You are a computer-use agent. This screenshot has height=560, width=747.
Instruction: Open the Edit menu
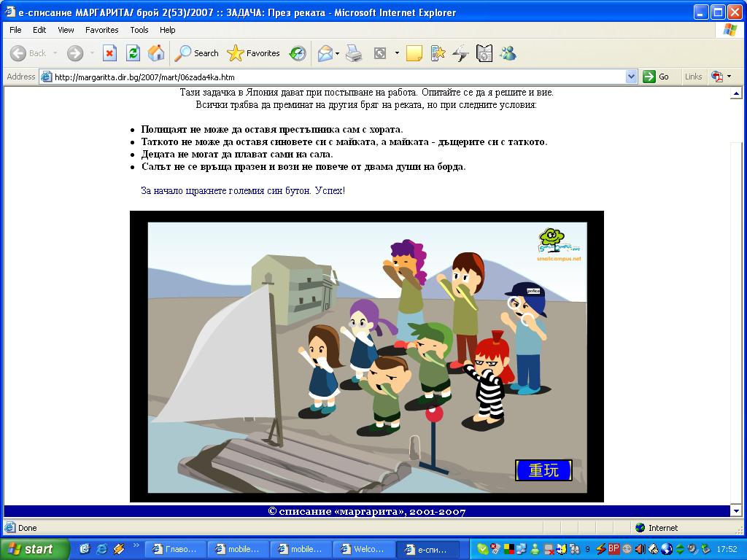(39, 29)
